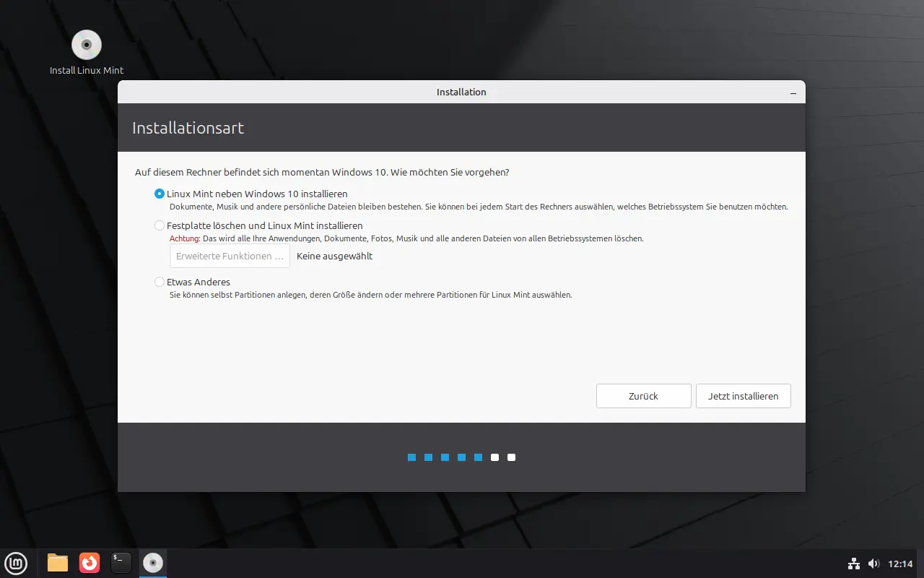
Task: Open the clock showing 12:14
Action: click(900, 564)
